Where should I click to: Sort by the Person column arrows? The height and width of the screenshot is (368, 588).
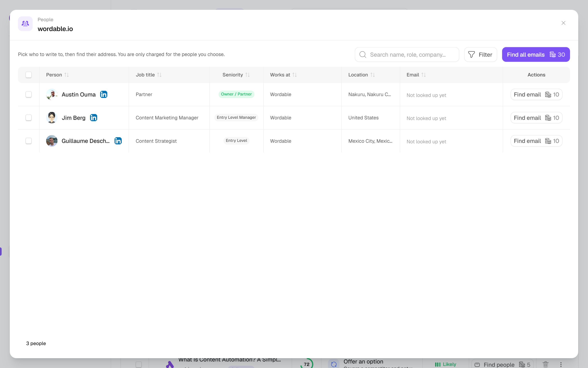(x=67, y=75)
